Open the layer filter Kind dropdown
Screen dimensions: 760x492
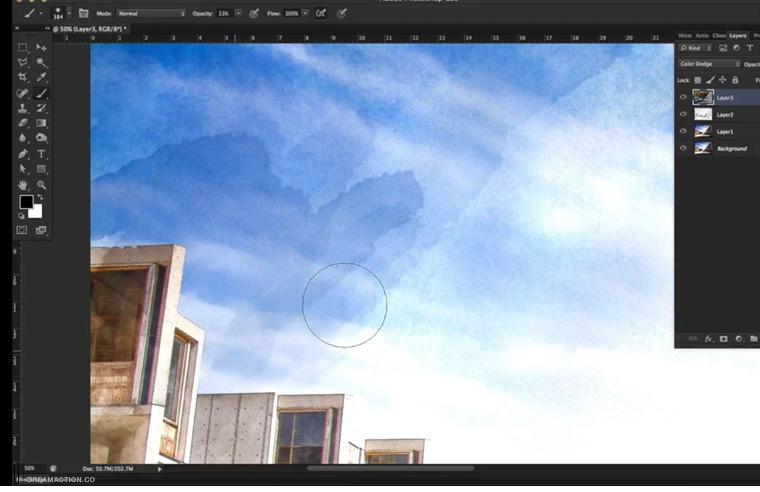click(695, 48)
